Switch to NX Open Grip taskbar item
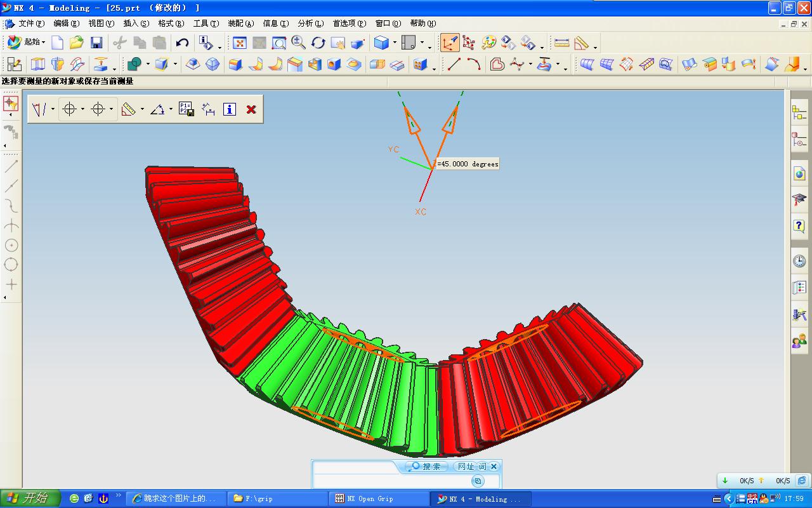The width and height of the screenshot is (812, 508). (379, 498)
